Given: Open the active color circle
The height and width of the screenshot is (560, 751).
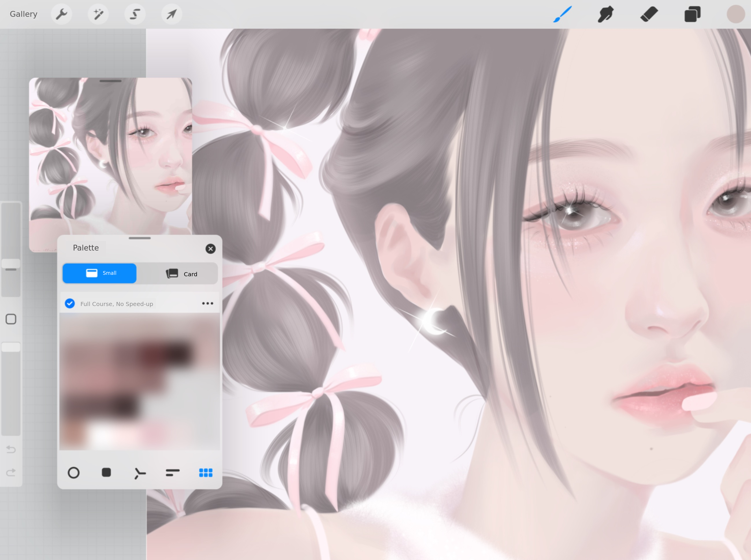Looking at the screenshot, I should coord(735,14).
